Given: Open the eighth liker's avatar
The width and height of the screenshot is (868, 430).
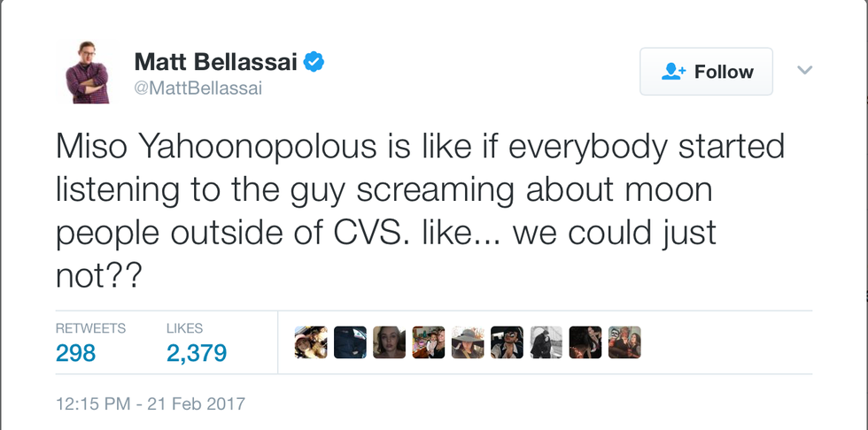Looking at the screenshot, I should coord(585,342).
